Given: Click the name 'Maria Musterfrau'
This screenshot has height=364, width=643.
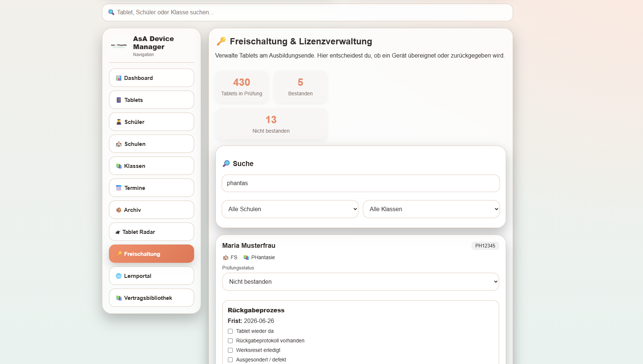Looking at the screenshot, I should point(249,246).
